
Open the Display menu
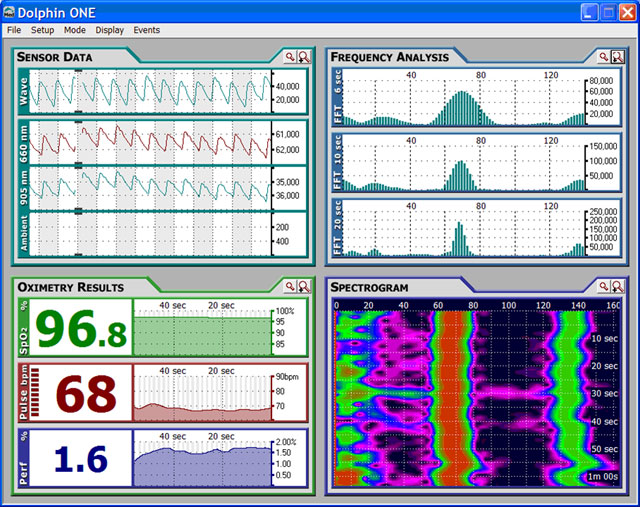tap(109, 31)
